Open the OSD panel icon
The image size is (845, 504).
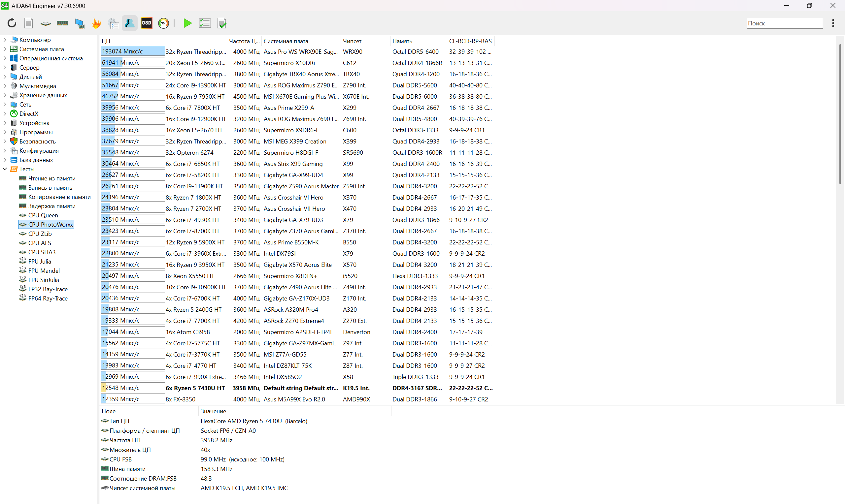[x=147, y=23]
